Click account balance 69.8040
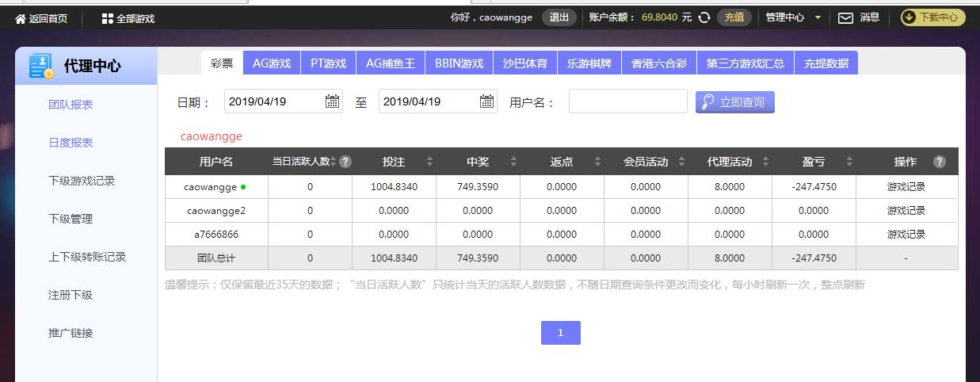980x382 pixels. [659, 17]
